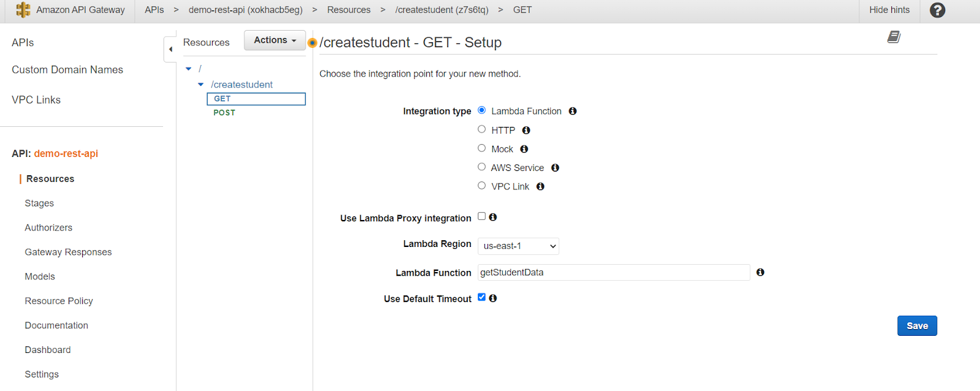Image resolution: width=980 pixels, height=391 pixels.
Task: Click the Save button
Action: [917, 326]
